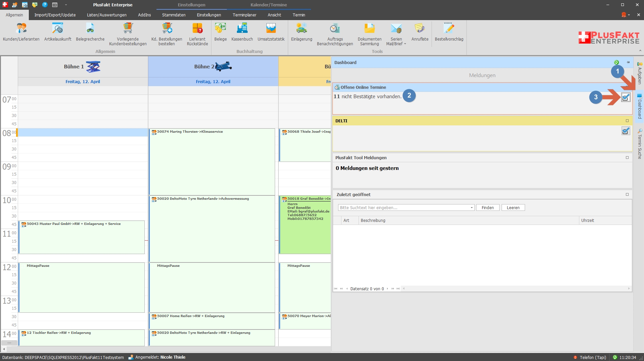Screen dimensions: 644x361
Task: Click the Serien Mail/Brief dropdown button
Action: [x=396, y=35]
